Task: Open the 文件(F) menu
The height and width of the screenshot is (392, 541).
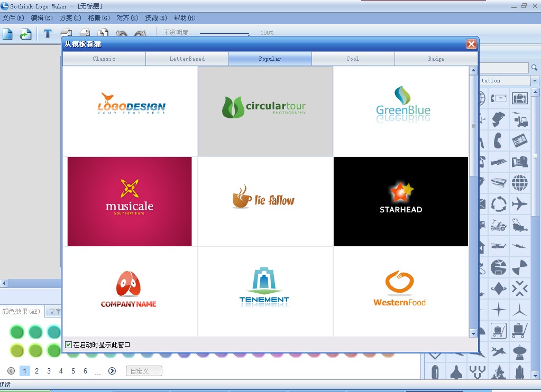Action: 13,18
